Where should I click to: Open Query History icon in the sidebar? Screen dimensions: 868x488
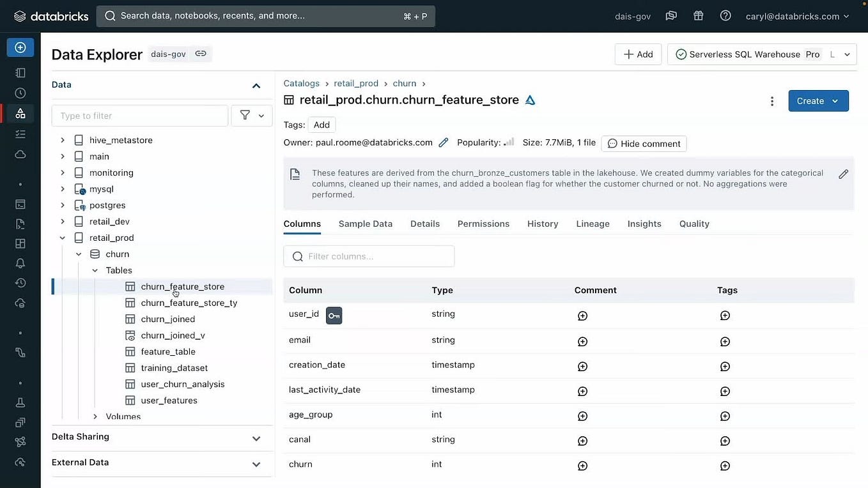pyautogui.click(x=20, y=282)
